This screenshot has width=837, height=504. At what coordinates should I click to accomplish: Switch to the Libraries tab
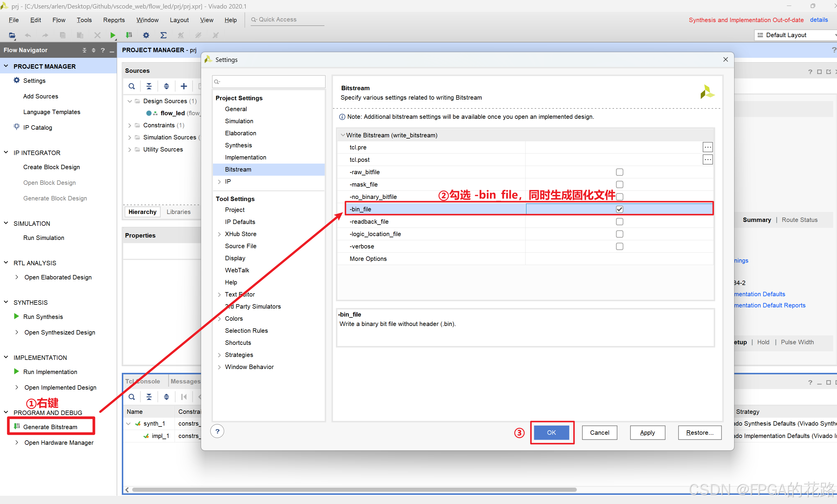pyautogui.click(x=178, y=212)
